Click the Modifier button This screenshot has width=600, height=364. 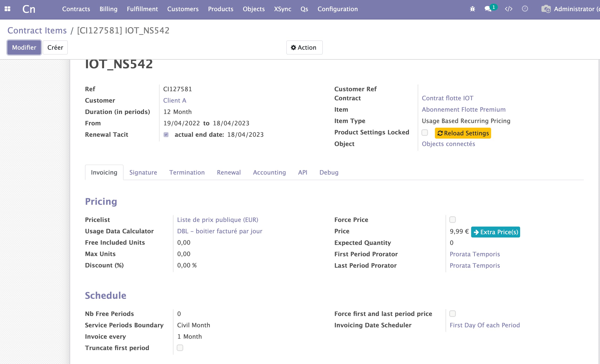click(24, 48)
